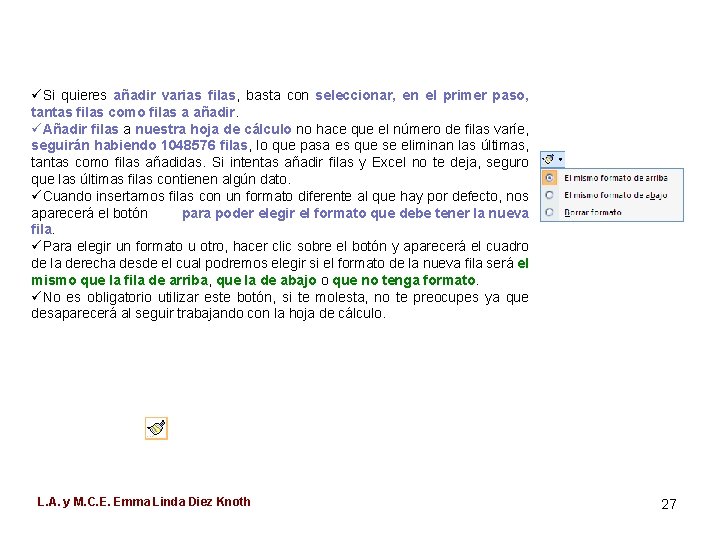Click the insert options brush button above the menu
This screenshot has width=720, height=540.
click(548, 159)
